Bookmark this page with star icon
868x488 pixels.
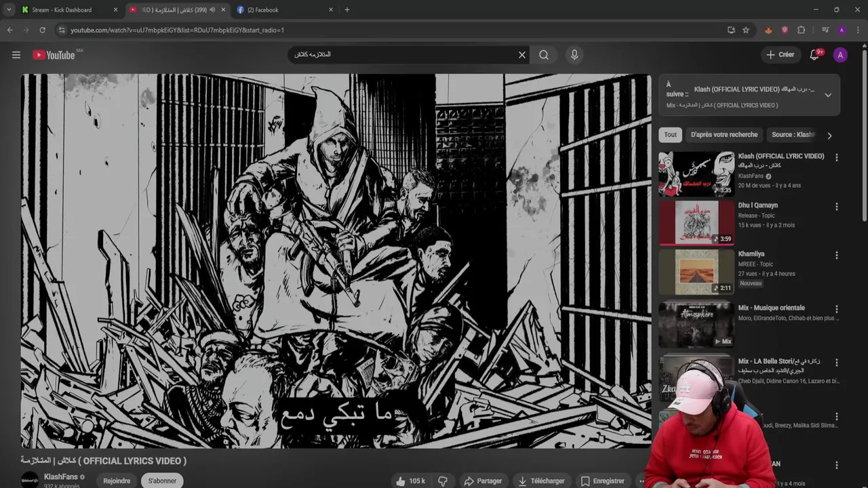pos(746,30)
